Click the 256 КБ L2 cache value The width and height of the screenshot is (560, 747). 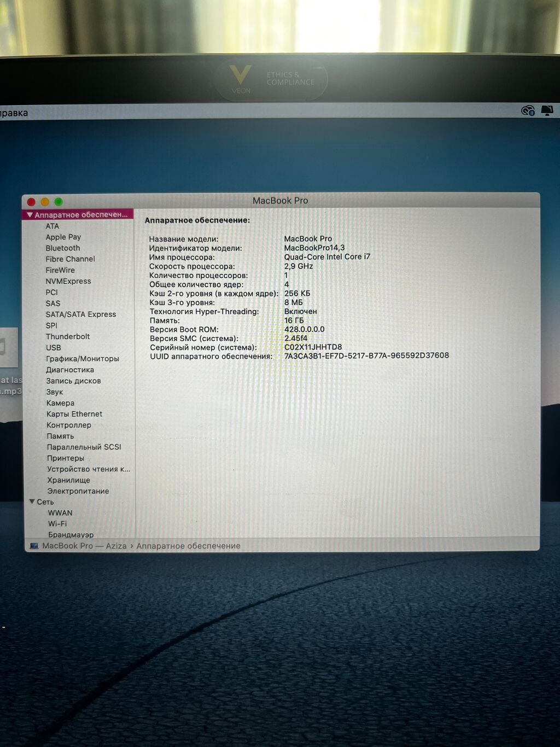point(297,293)
